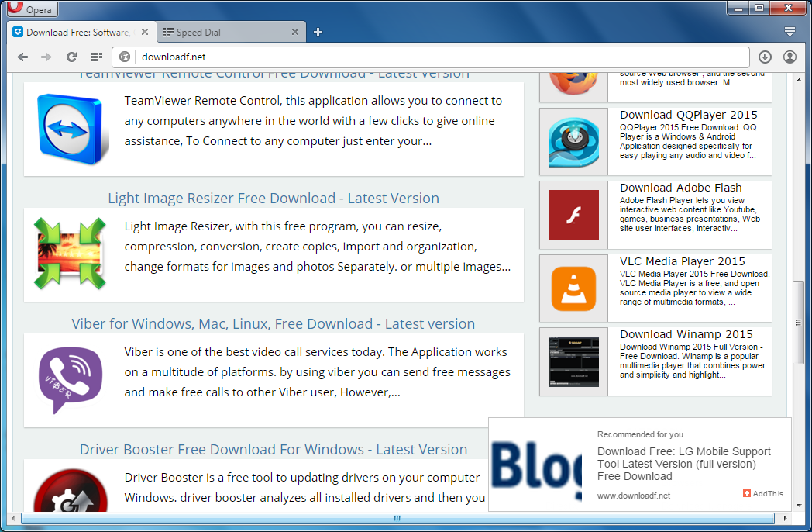812x532 pixels.
Task: Click the Driver Booster description text
Action: point(304,487)
